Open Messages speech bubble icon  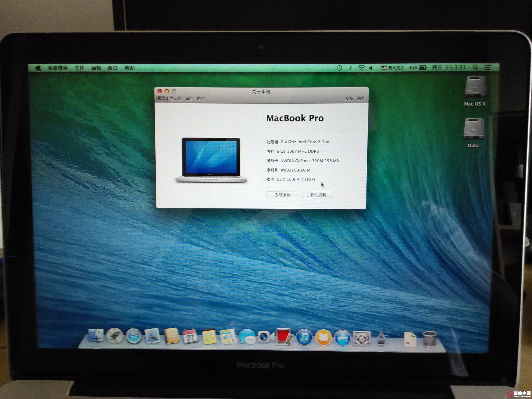point(247,337)
